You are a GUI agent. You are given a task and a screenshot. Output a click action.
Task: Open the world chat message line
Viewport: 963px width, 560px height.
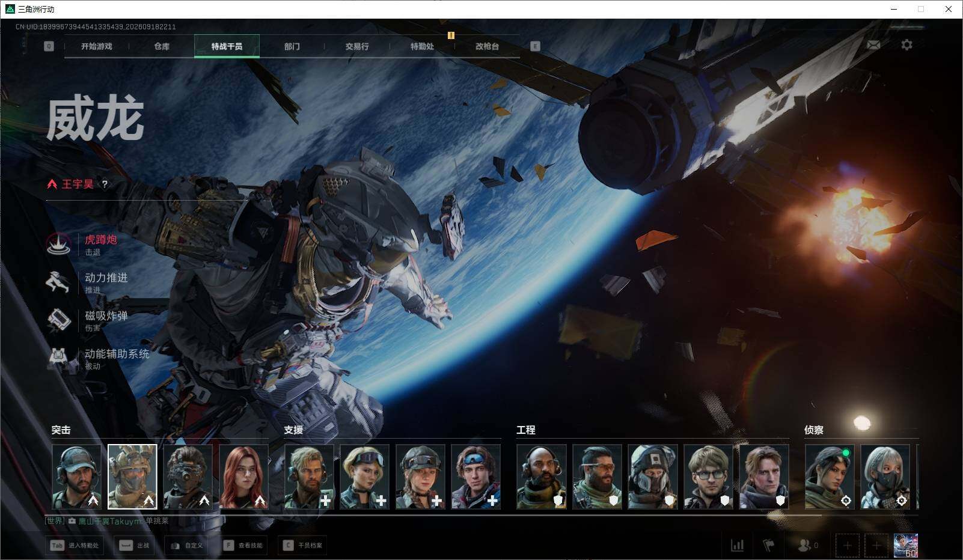click(107, 521)
